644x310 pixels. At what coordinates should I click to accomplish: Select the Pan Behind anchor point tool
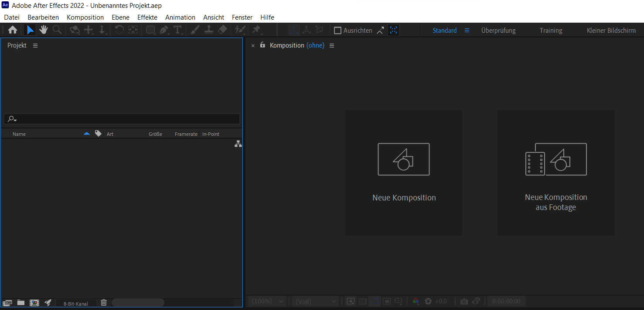(x=133, y=30)
